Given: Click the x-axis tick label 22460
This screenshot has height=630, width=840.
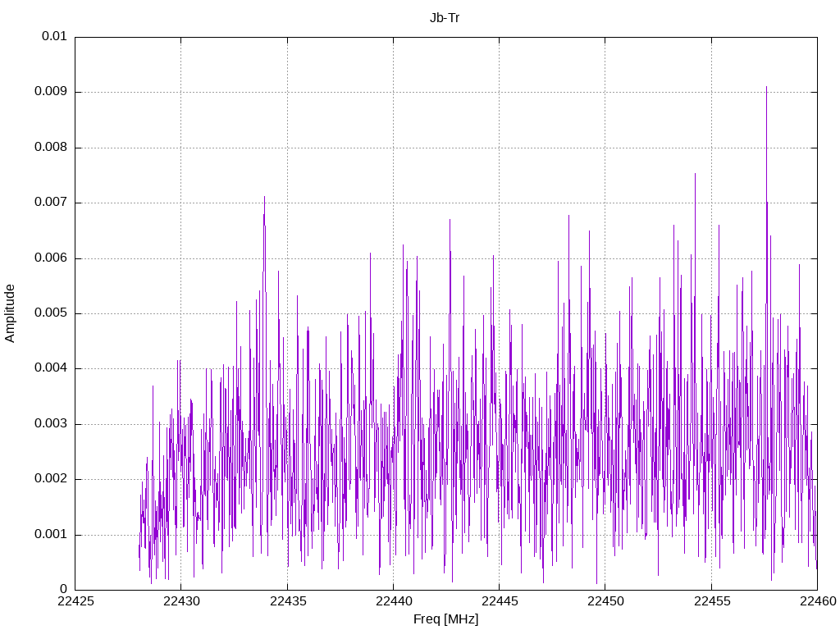Looking at the screenshot, I should click(x=818, y=601).
